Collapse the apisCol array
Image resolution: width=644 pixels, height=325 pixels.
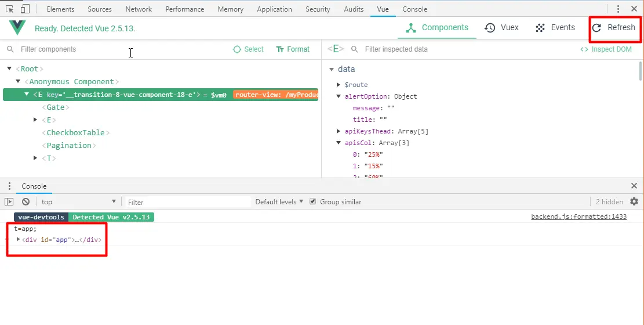(339, 143)
